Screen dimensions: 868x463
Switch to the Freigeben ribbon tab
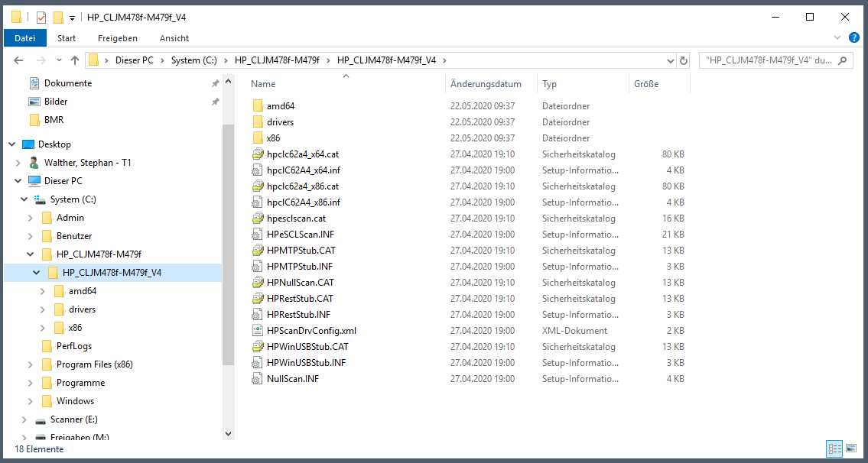click(x=117, y=38)
